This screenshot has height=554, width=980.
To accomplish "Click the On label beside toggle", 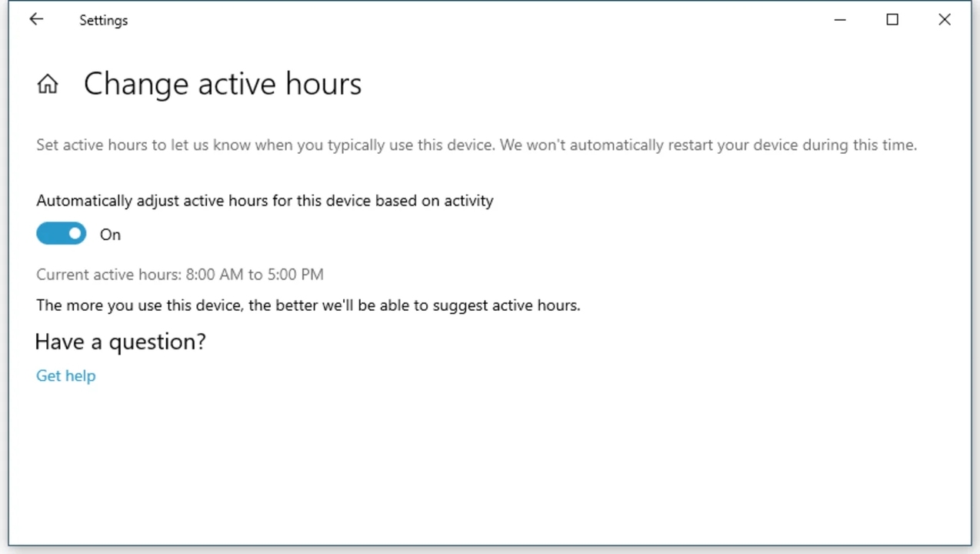I will 110,235.
